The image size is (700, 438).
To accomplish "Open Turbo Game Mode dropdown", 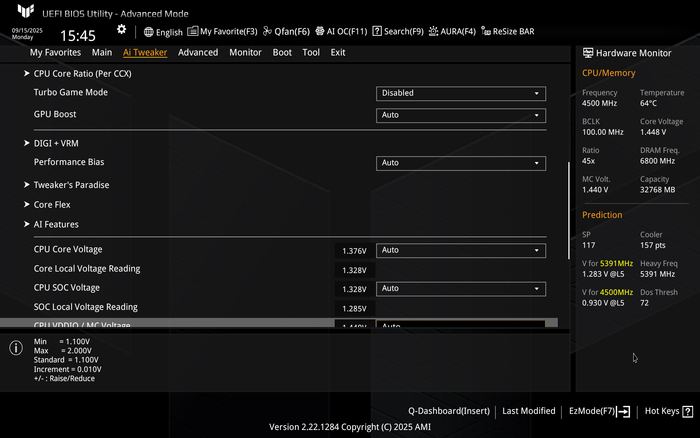I will coord(461,93).
